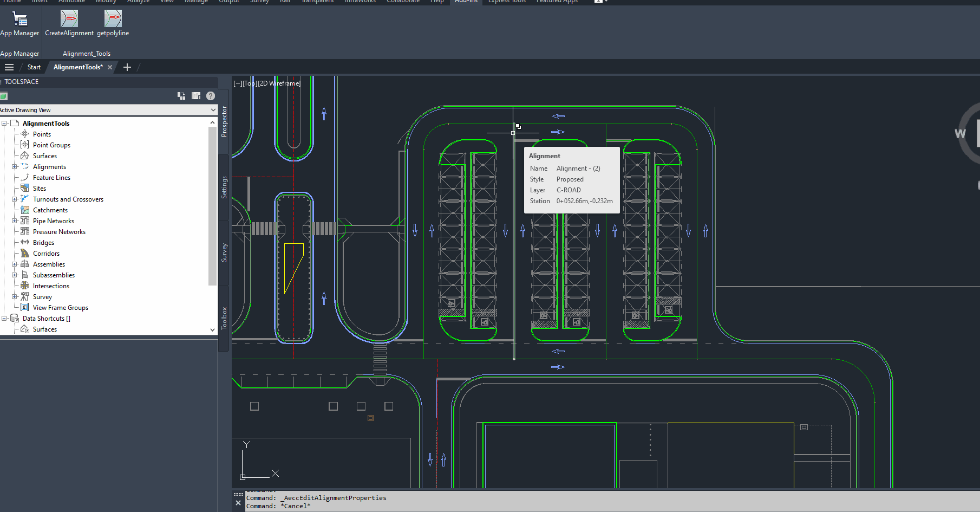Select the Corridors tree node icon
980x512 pixels.
click(x=25, y=254)
